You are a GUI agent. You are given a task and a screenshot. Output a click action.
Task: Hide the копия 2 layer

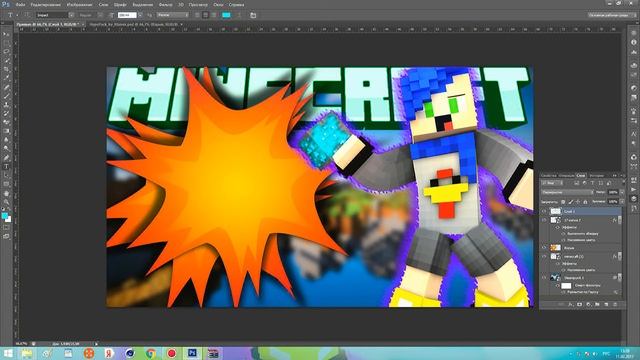[x=544, y=220]
